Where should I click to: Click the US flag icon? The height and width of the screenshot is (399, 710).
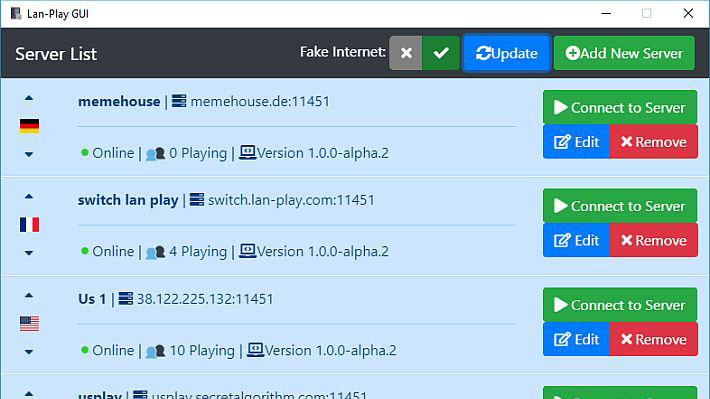pyautogui.click(x=29, y=323)
